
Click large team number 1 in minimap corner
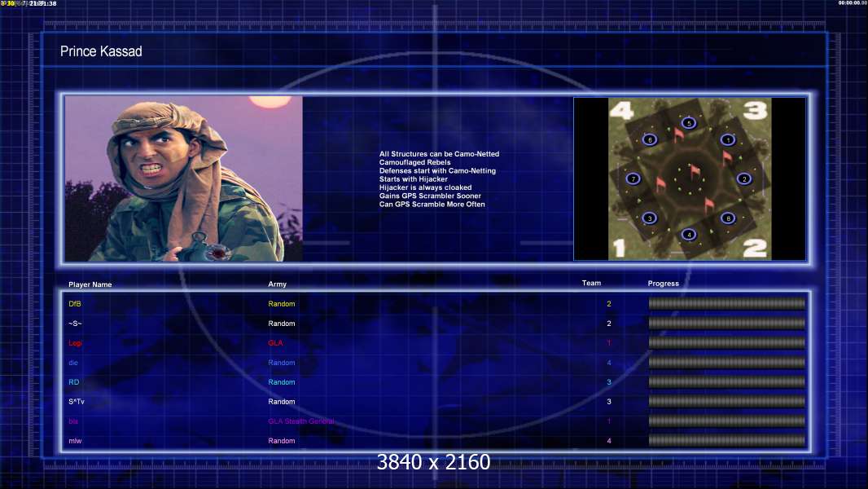coord(620,248)
